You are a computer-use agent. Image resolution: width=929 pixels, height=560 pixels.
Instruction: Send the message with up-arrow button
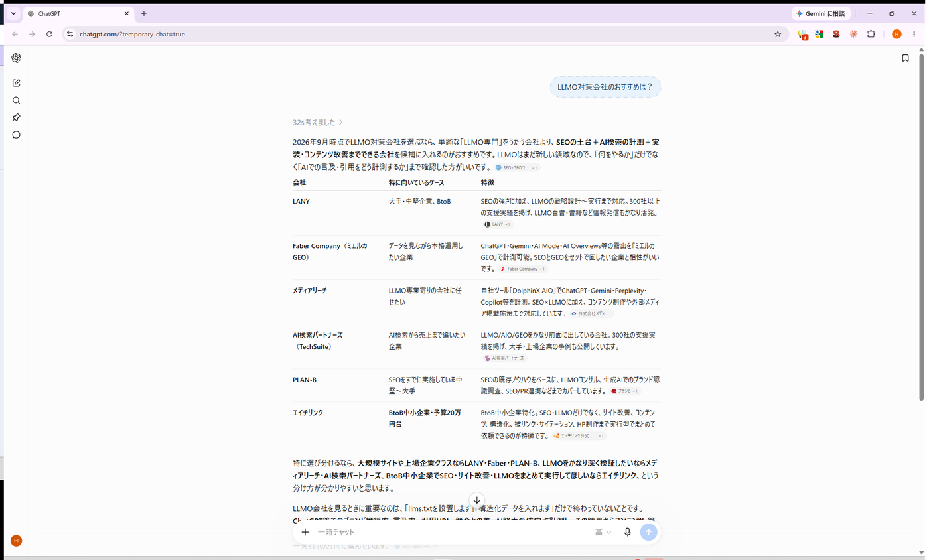coord(648,532)
